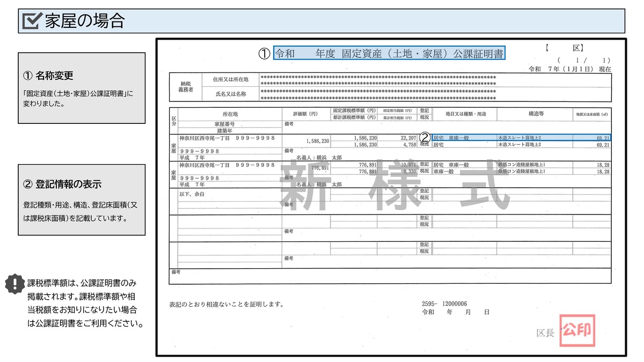Click the 木造スレート葺地上2 highlighted value

518,137
